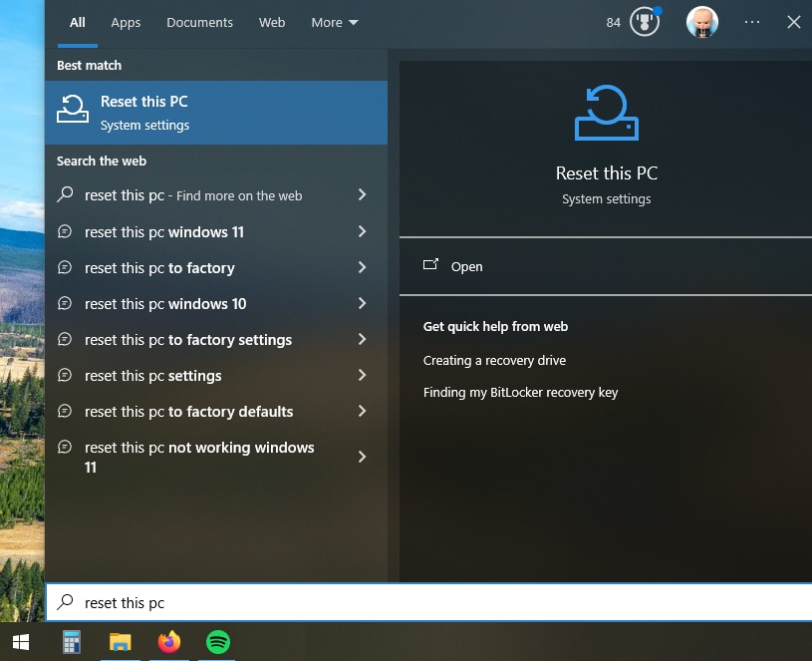Image resolution: width=812 pixels, height=661 pixels.
Task: Open Spotify from the taskbar
Action: point(217,643)
